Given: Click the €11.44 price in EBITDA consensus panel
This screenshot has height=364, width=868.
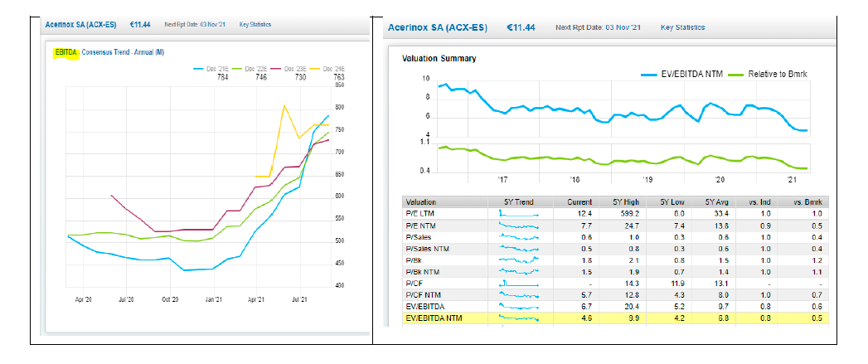Looking at the screenshot, I should pos(139,24).
